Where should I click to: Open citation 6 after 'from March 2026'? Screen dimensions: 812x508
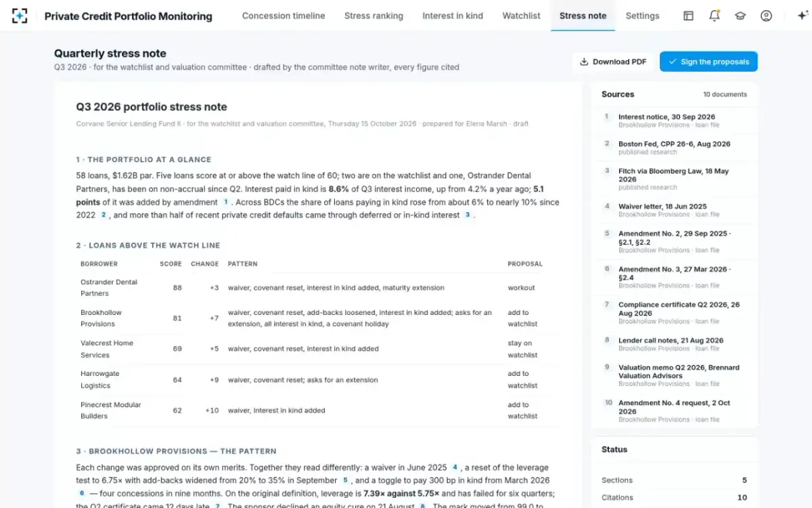(82, 493)
